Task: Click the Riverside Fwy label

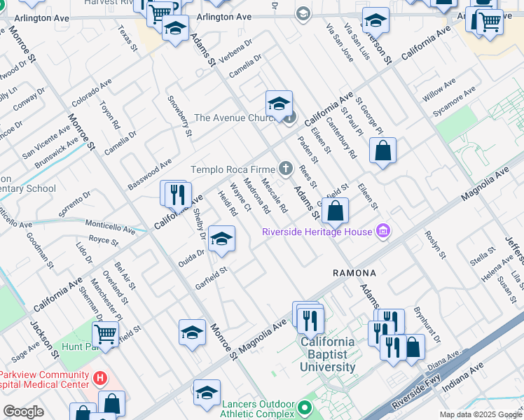Action: [416, 391]
